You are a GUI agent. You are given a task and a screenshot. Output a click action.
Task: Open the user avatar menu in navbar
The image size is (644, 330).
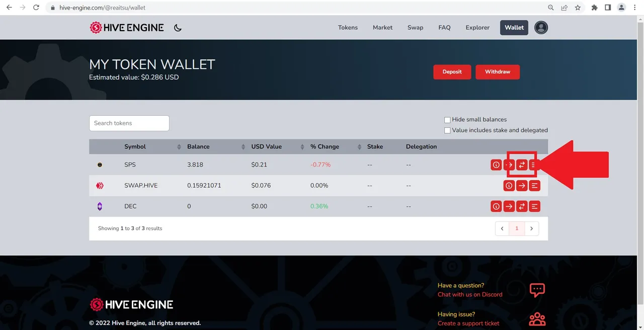[x=541, y=28]
